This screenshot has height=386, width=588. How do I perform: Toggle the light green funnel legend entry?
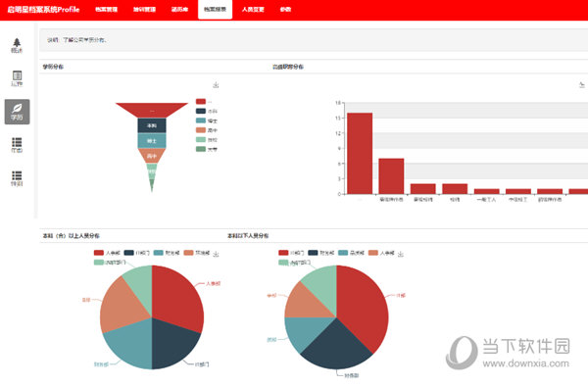(x=206, y=140)
